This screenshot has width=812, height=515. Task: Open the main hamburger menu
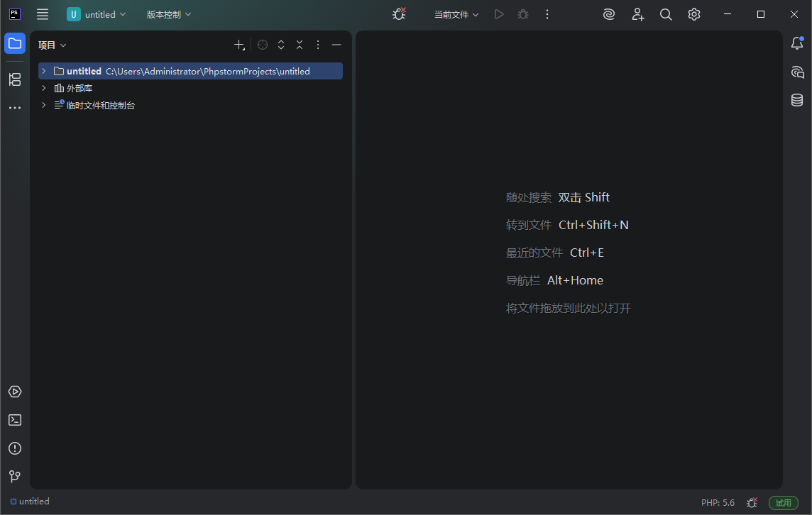pyautogui.click(x=42, y=14)
